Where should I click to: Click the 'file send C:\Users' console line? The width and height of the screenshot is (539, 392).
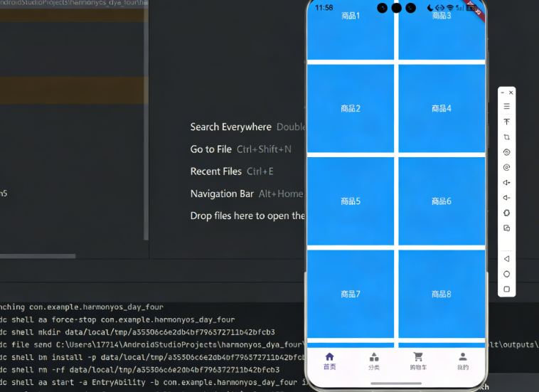(x=151, y=344)
